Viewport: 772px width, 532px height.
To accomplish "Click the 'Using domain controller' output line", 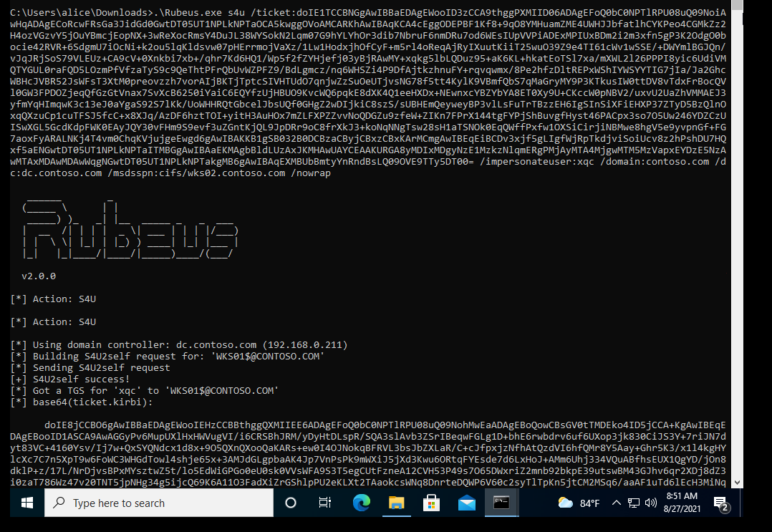I will click(179, 345).
